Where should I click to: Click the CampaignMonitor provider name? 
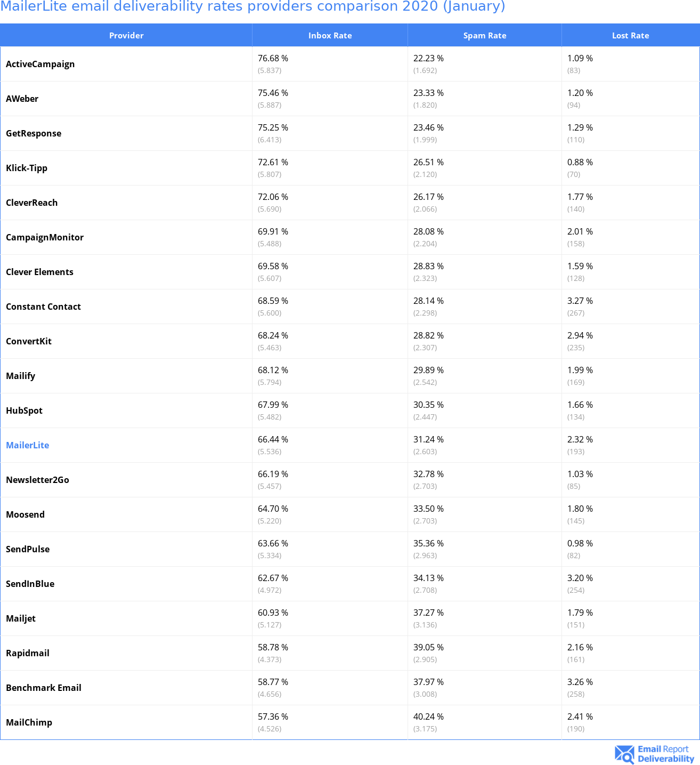coord(45,237)
